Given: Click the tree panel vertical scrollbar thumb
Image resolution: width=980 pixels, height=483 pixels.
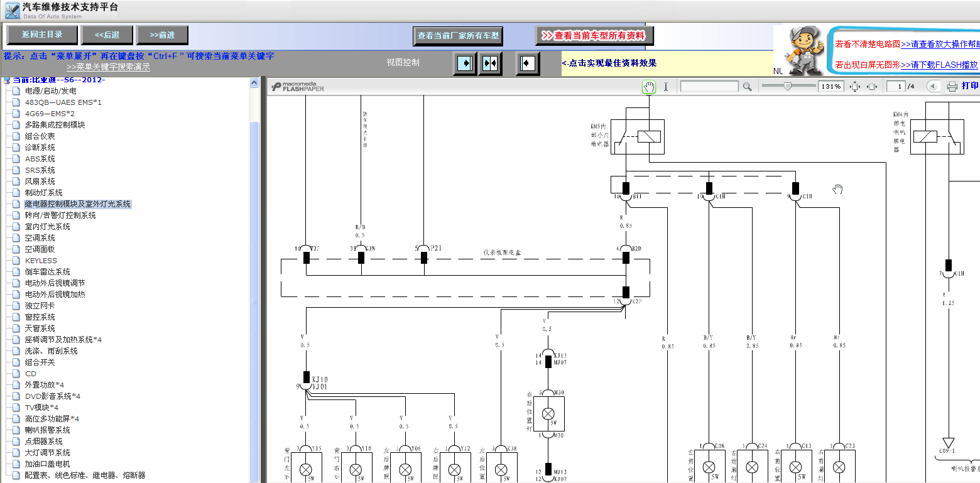Looking at the screenshot, I should (x=254, y=301).
